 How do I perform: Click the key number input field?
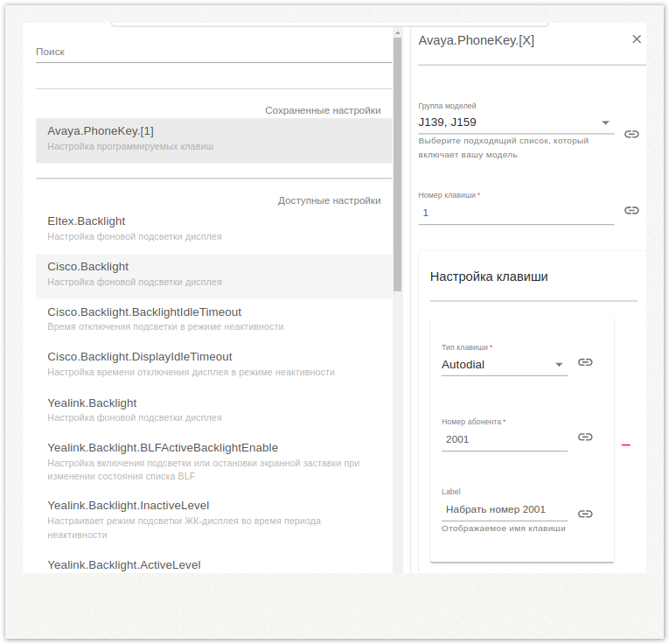[x=516, y=213]
